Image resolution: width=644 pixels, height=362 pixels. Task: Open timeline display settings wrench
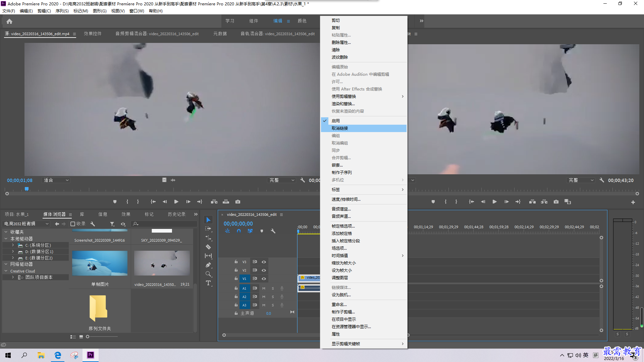pos(273,231)
